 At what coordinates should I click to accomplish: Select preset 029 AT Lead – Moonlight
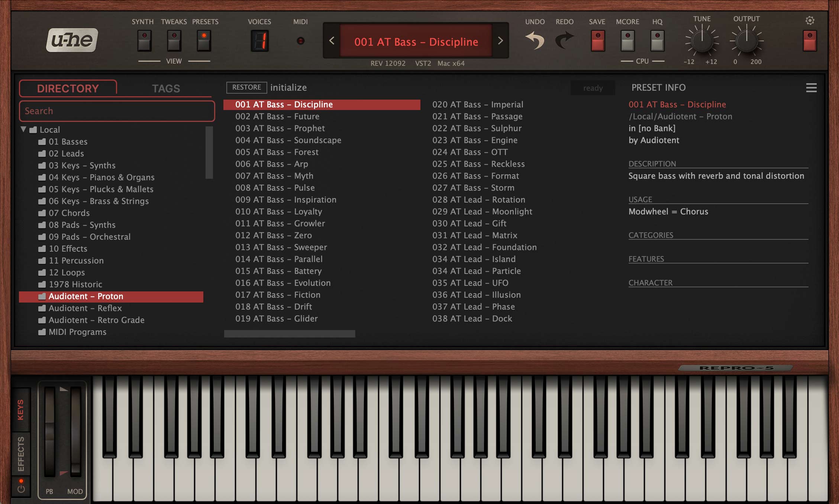[x=482, y=211]
